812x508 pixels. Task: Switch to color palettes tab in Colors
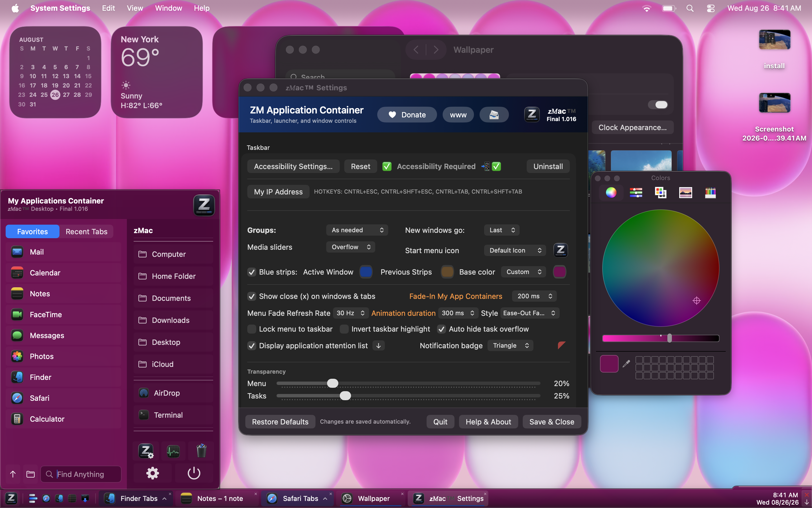[x=661, y=192]
